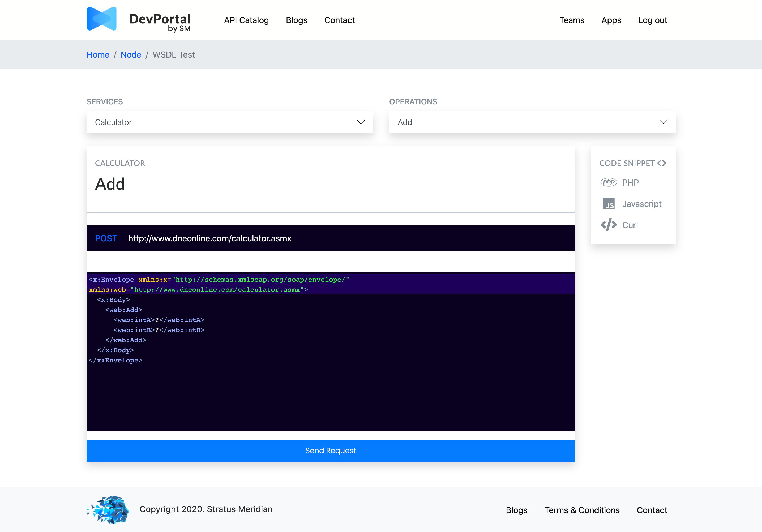Screen dimensions: 762x532
Task: Open the Teams page
Action: coord(571,20)
